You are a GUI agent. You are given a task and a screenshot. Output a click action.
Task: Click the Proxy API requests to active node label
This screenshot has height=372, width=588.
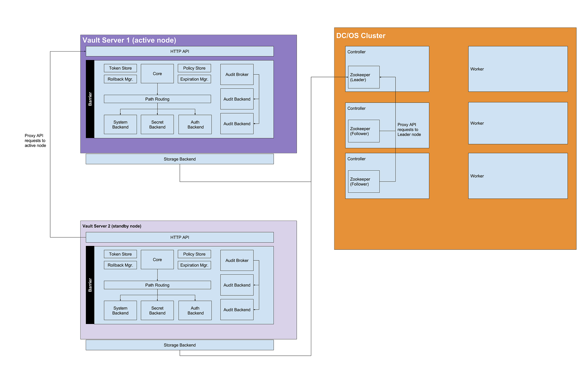pos(35,141)
